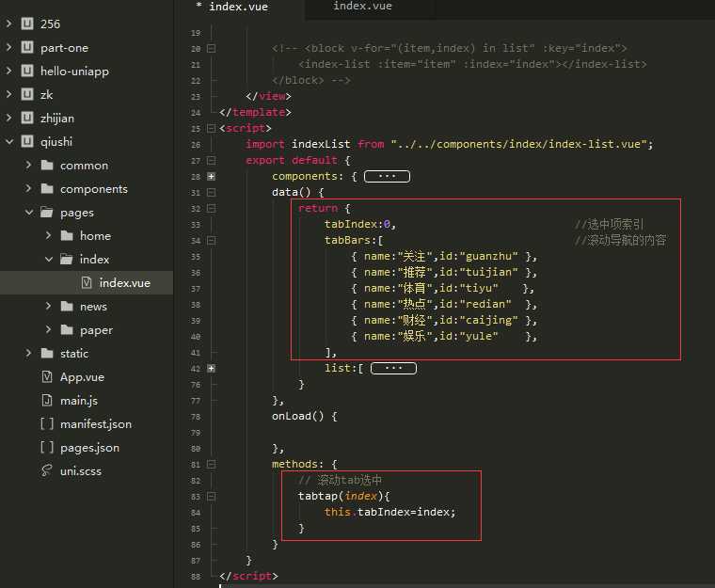Screen dimensions: 715x588
Task: Click the manifest.json bracket icon
Action: [x=47, y=423]
